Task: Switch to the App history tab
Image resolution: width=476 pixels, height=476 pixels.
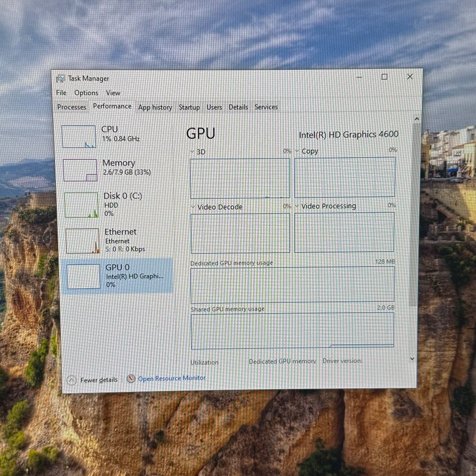Action: tap(155, 107)
